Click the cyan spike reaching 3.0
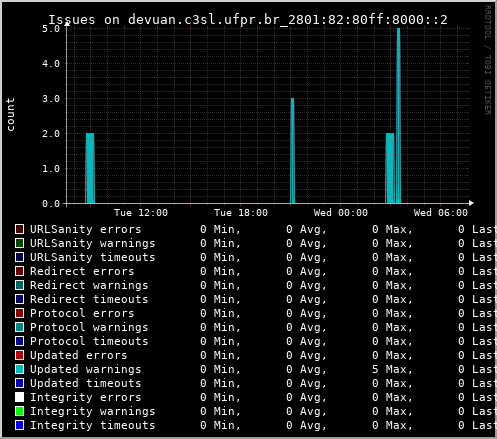 (293, 151)
